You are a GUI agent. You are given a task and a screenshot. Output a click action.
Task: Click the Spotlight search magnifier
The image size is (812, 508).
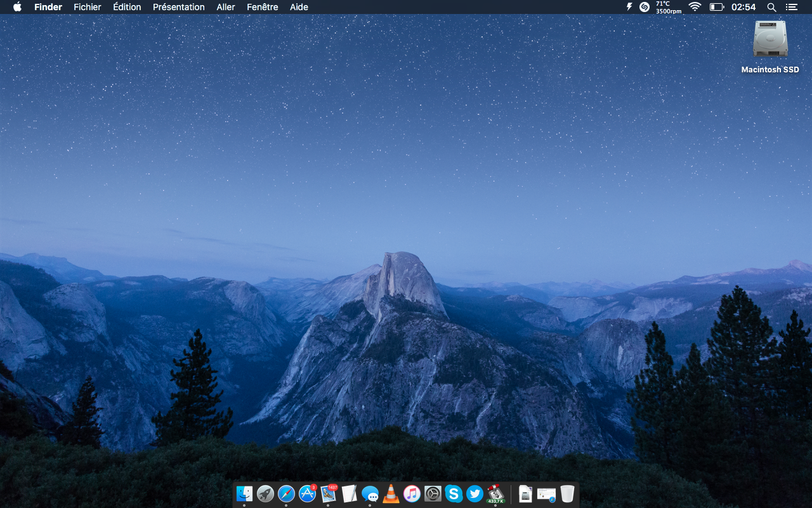(x=771, y=7)
